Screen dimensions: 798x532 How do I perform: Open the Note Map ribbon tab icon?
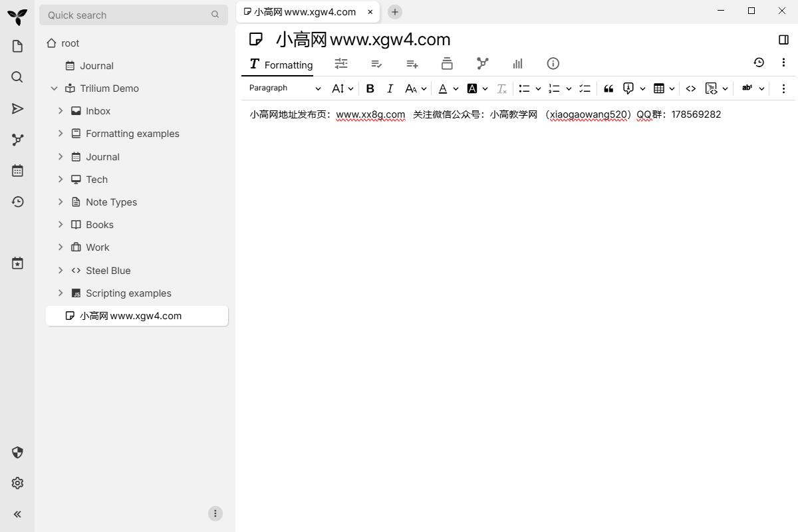(x=483, y=64)
